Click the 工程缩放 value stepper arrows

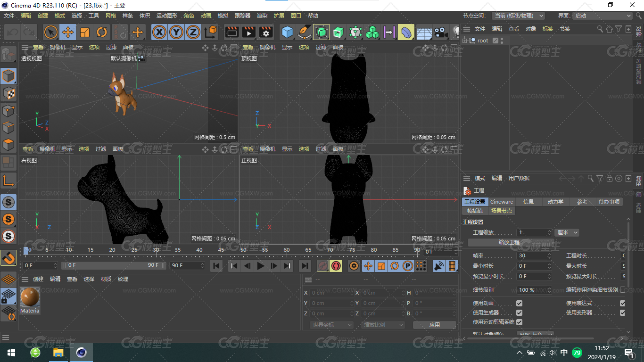tap(549, 232)
